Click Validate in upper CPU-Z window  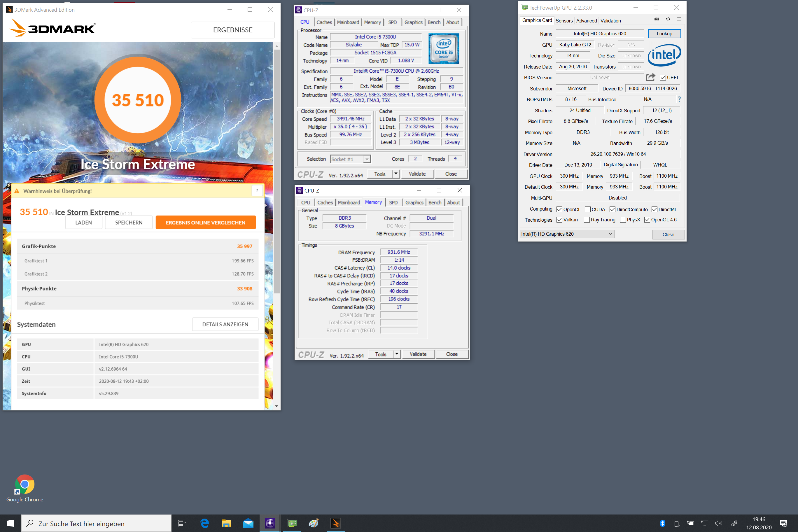click(x=417, y=174)
